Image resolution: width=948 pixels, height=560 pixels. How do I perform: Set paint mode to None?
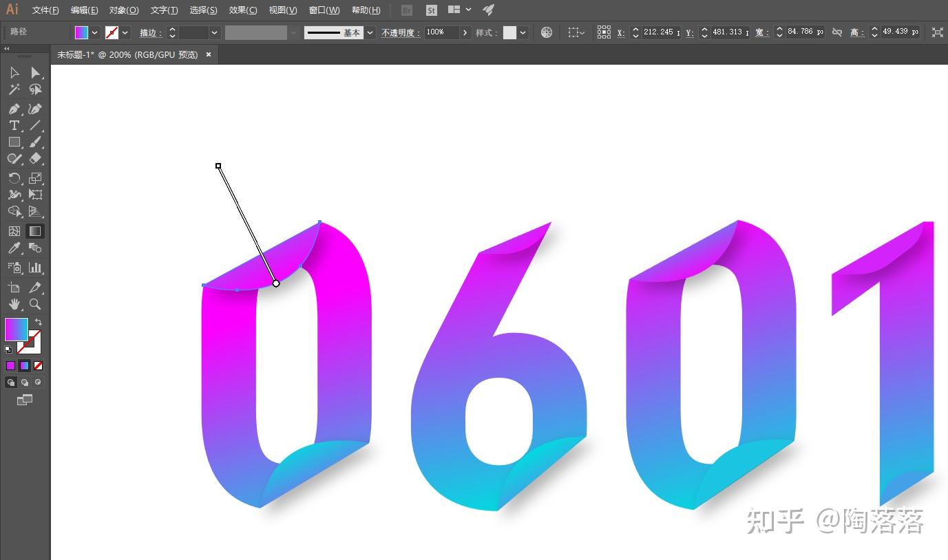pyautogui.click(x=39, y=366)
